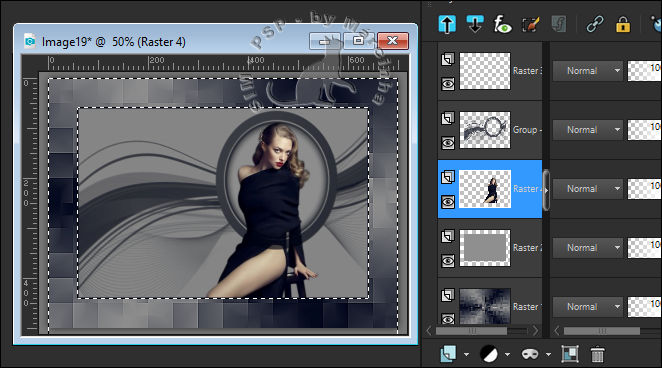Toggle the layer effects visibility icon
Viewport: 662px width, 368px height.
(x=502, y=24)
